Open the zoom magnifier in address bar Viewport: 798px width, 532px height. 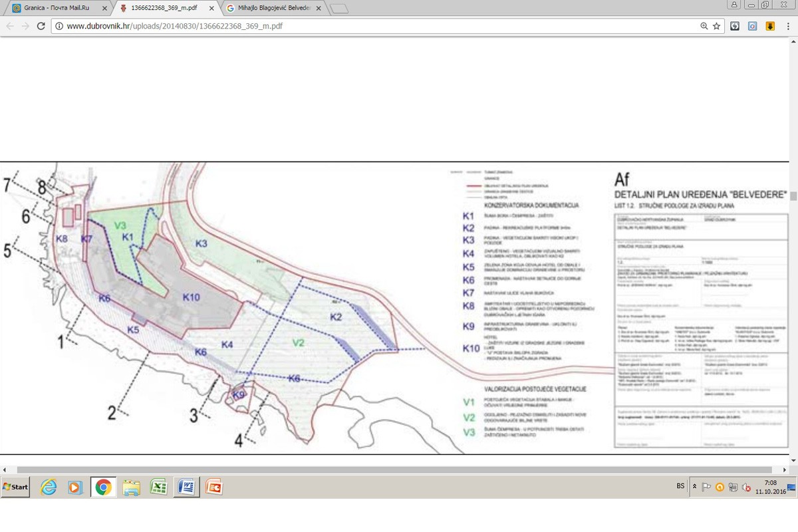coord(704,26)
